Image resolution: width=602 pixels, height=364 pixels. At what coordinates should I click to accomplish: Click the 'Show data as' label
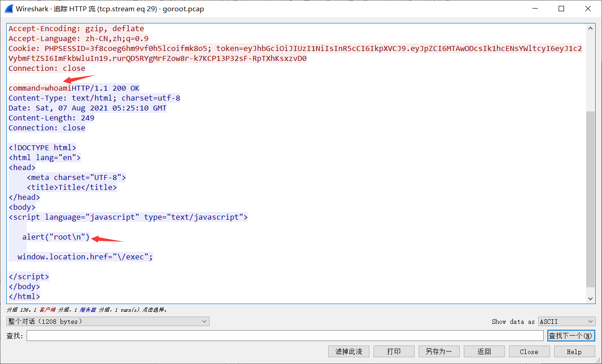click(513, 322)
